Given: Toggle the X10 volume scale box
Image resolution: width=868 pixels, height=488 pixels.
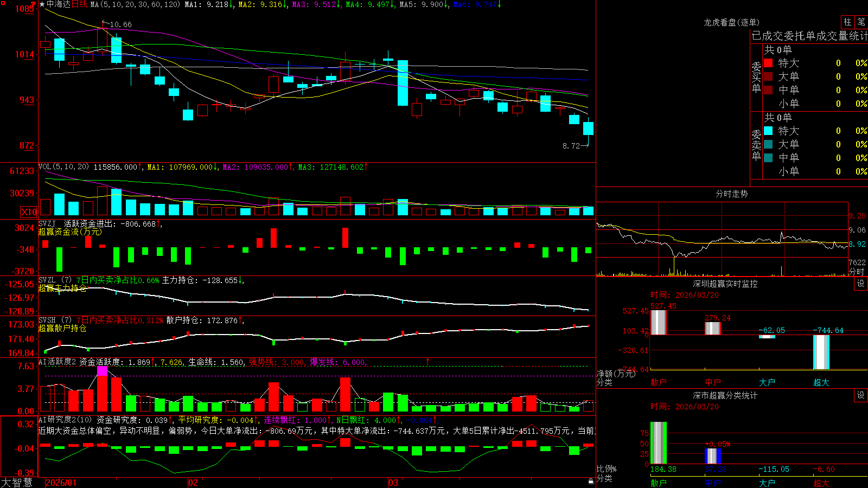Looking at the screenshot, I should pyautogui.click(x=29, y=212).
